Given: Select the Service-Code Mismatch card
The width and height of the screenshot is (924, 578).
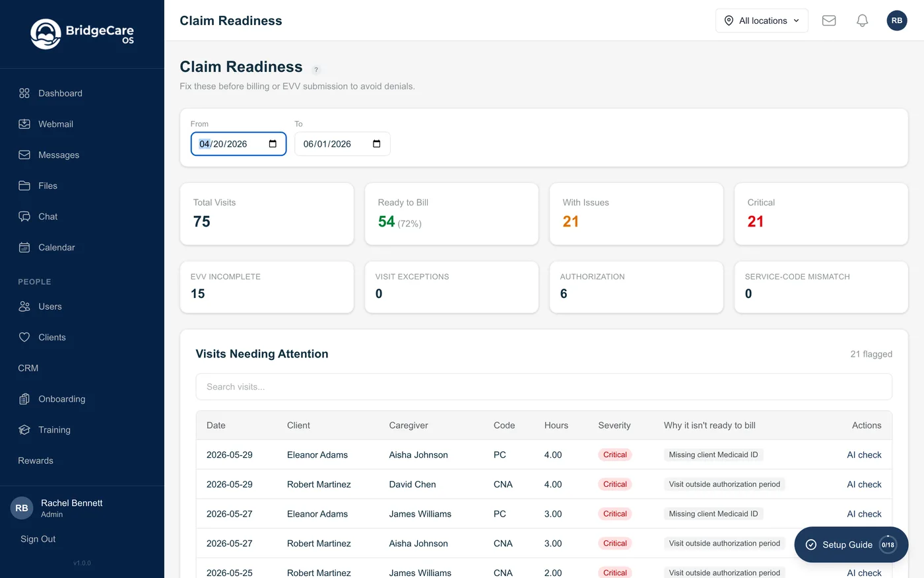Looking at the screenshot, I should pyautogui.click(x=821, y=287).
